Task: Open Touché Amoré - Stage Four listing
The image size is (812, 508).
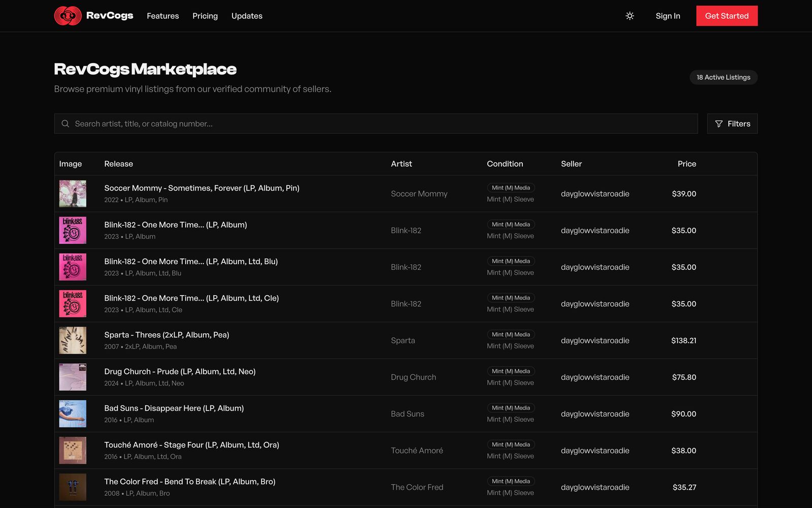Action: click(192, 444)
